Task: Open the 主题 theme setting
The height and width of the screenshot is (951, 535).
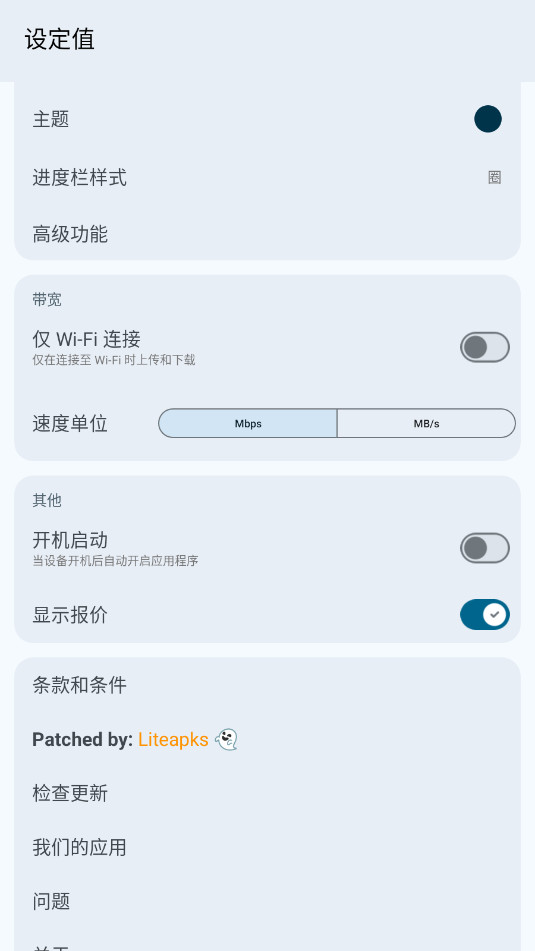Action: pos(267,119)
